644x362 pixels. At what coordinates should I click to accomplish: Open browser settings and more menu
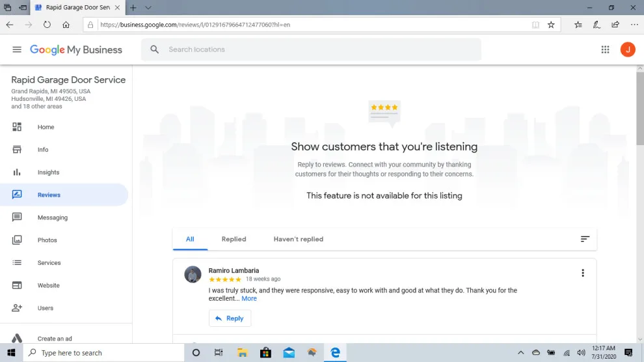pyautogui.click(x=634, y=25)
